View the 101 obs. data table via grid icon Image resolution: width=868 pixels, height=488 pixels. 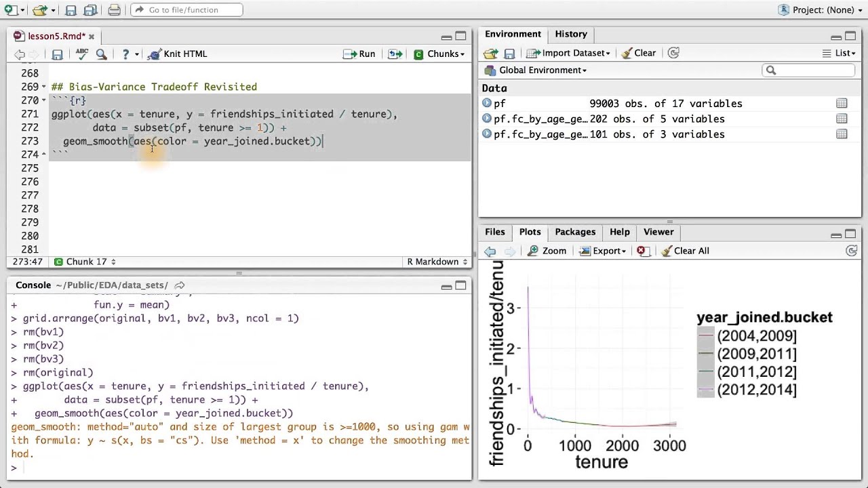[x=842, y=134]
